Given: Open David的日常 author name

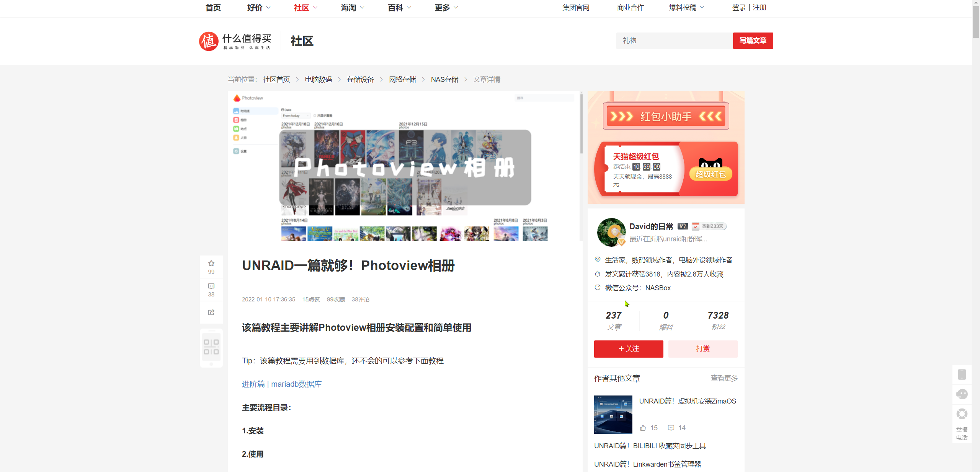Looking at the screenshot, I should pos(651,226).
